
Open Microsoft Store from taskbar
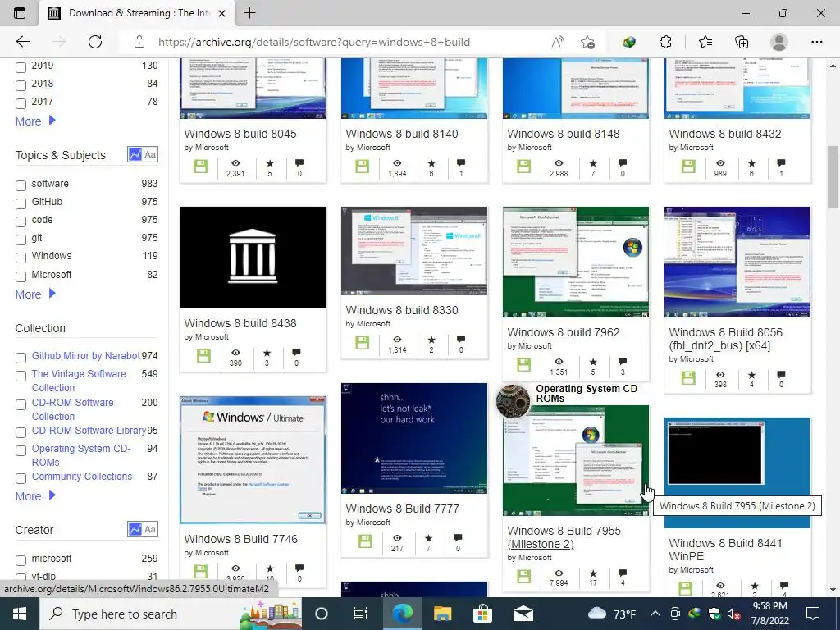[x=482, y=614]
